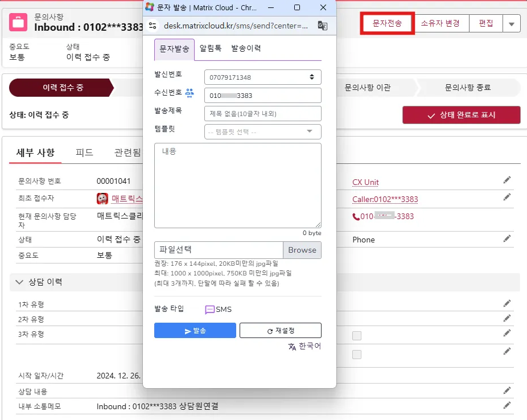Click the edit pencil beside the Caller link

507,197
